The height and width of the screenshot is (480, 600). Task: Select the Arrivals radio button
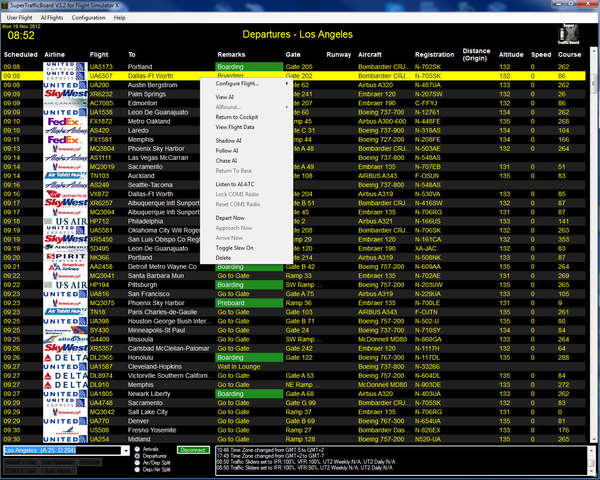137,449
